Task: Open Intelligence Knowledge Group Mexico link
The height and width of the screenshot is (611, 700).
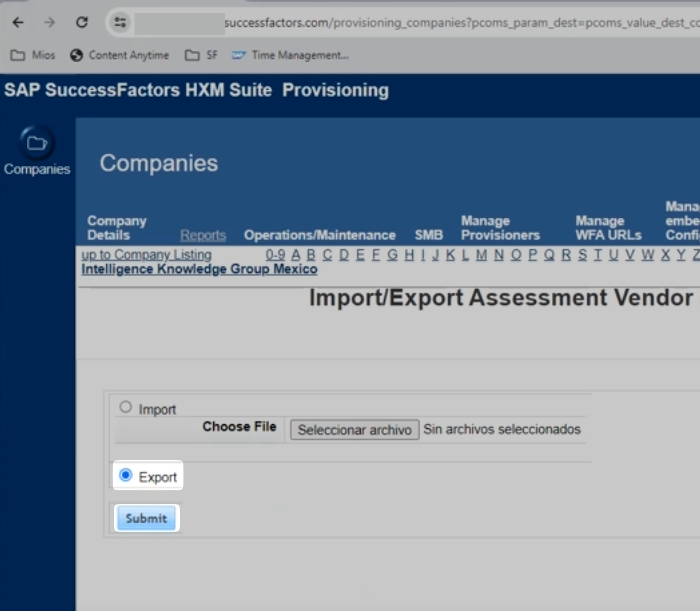Action: (199, 269)
